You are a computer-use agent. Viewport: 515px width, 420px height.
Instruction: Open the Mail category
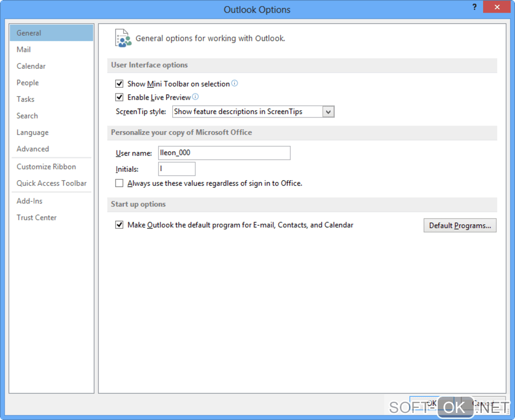[51, 49]
